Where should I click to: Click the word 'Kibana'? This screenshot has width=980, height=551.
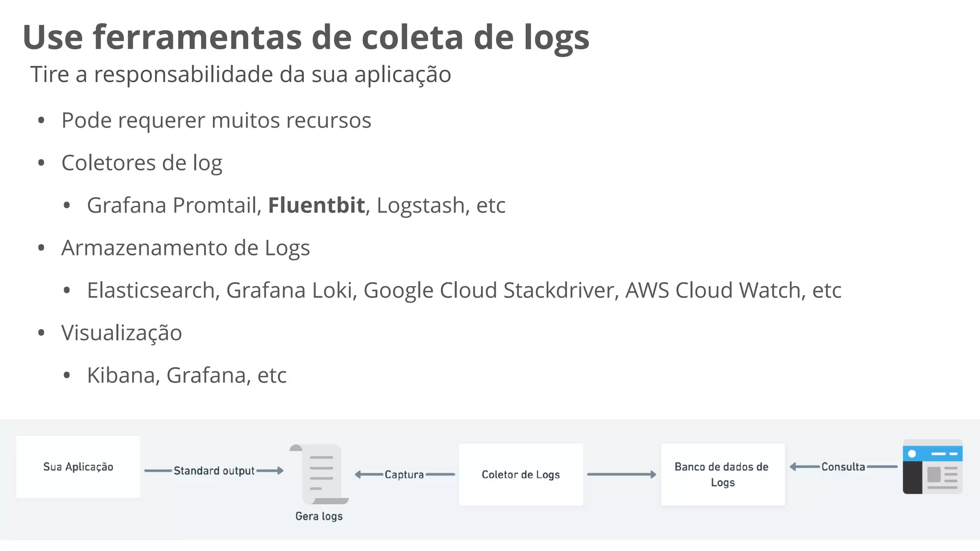click(121, 375)
